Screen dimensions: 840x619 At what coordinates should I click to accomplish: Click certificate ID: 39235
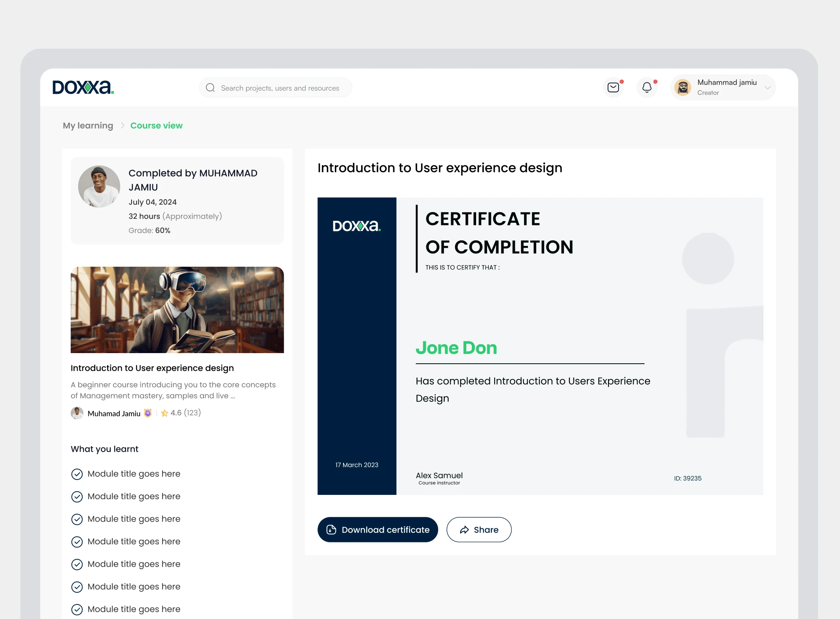688,478
